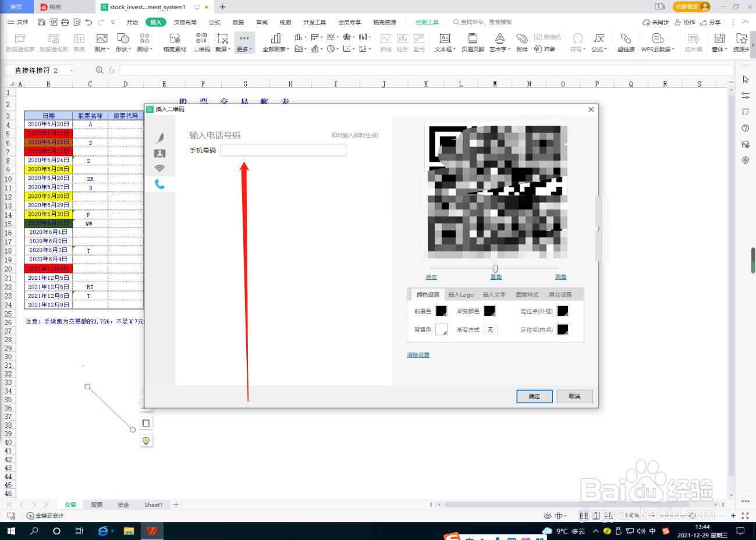This screenshot has width=756, height=540.
Task: Select the contact card icon in dialog sidebar
Action: click(159, 154)
